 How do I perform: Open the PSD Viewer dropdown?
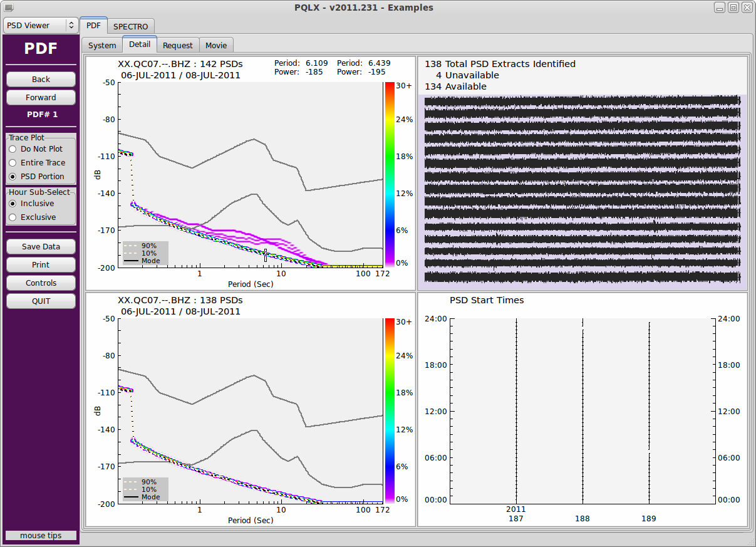[x=41, y=26]
